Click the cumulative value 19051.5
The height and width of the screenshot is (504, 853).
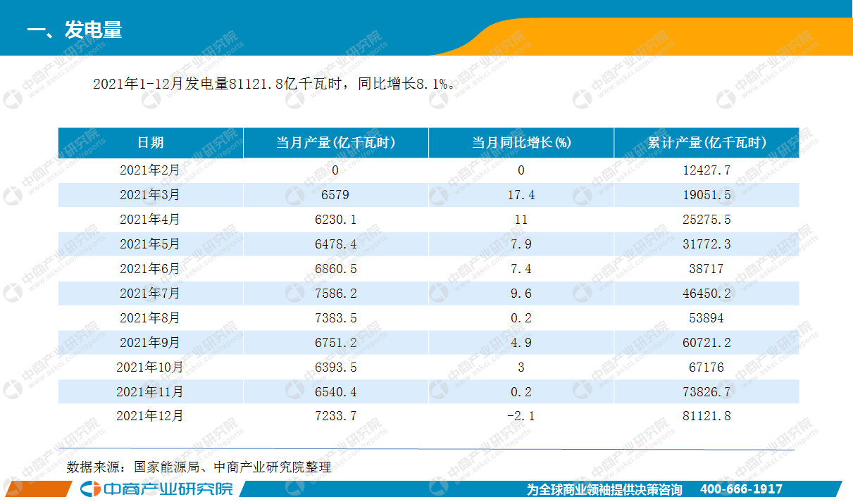[706, 195]
